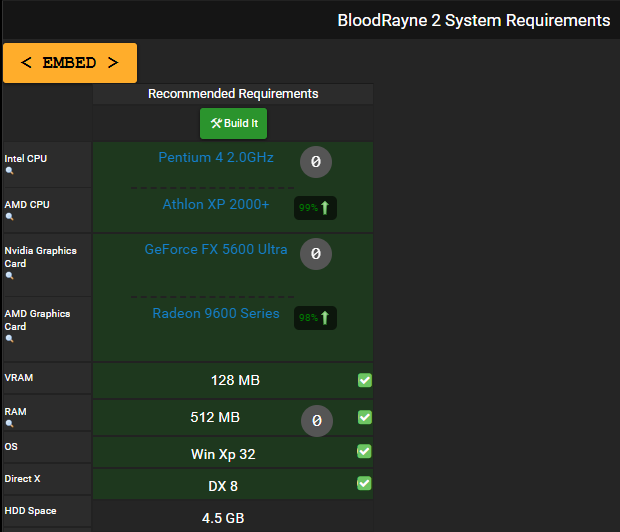Viewport: 620px width, 532px height.
Task: Click the OS row label
Action: point(11,447)
